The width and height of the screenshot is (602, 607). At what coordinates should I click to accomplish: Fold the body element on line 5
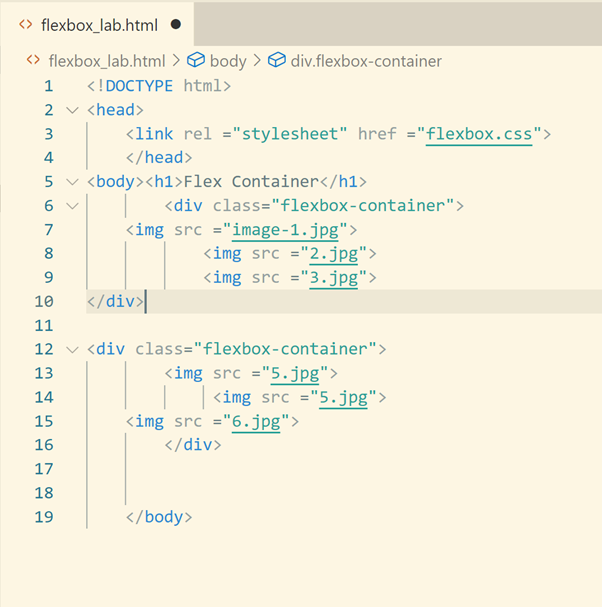coord(71,181)
